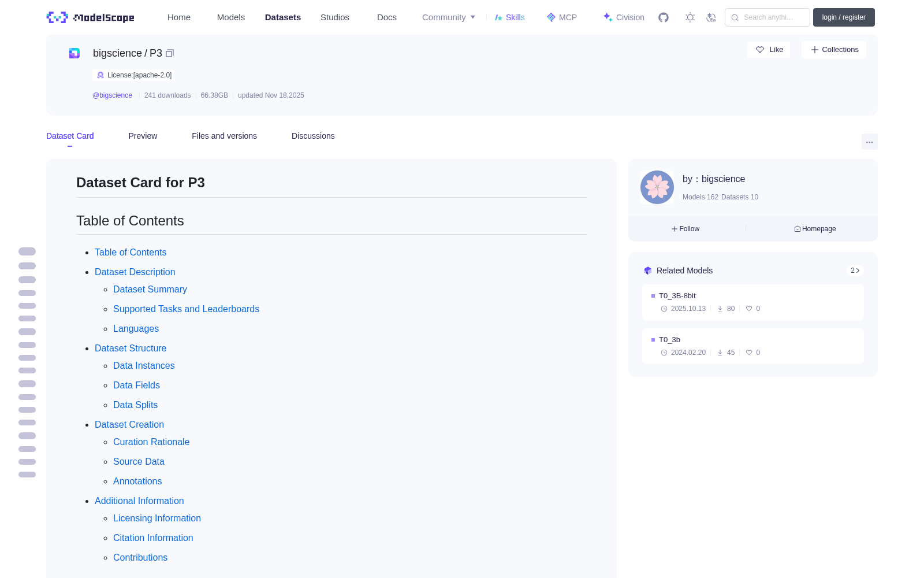Open the T0_3B-8bit related model
924x578 pixels.
[x=753, y=302]
